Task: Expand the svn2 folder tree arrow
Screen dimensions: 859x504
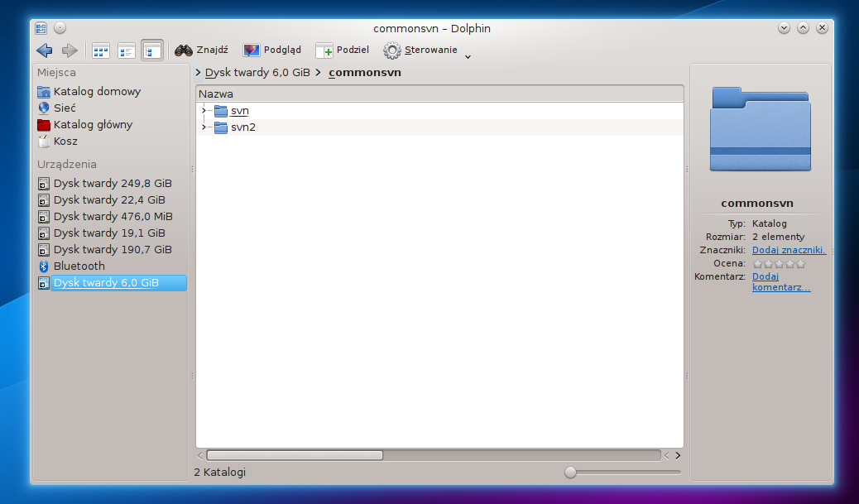Action: pyautogui.click(x=204, y=127)
